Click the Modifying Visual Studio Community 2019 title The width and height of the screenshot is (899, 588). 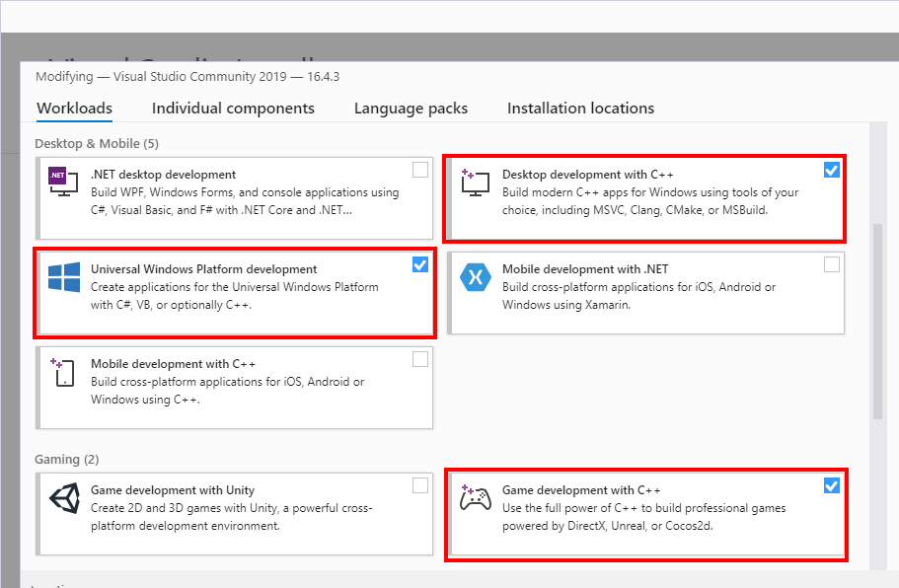[x=187, y=76]
